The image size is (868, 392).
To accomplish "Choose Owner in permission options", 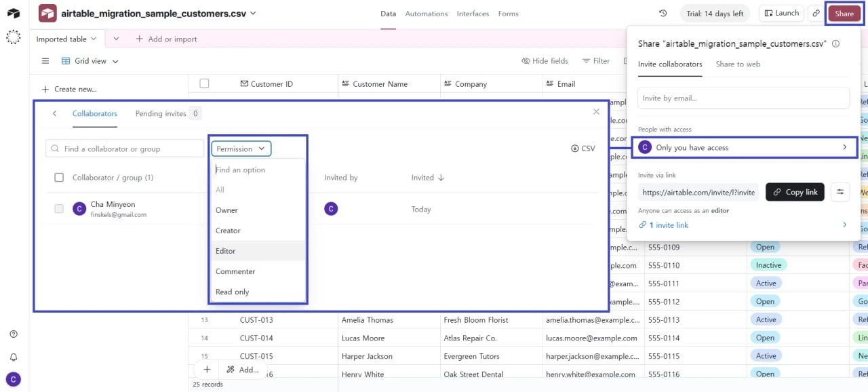I will tap(258, 210).
